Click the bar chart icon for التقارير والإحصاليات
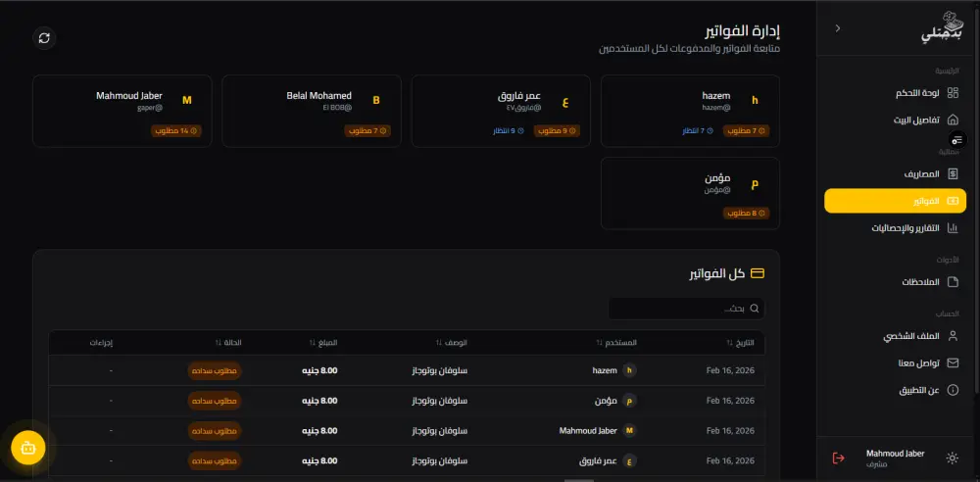This screenshot has width=980, height=482. pos(953,228)
